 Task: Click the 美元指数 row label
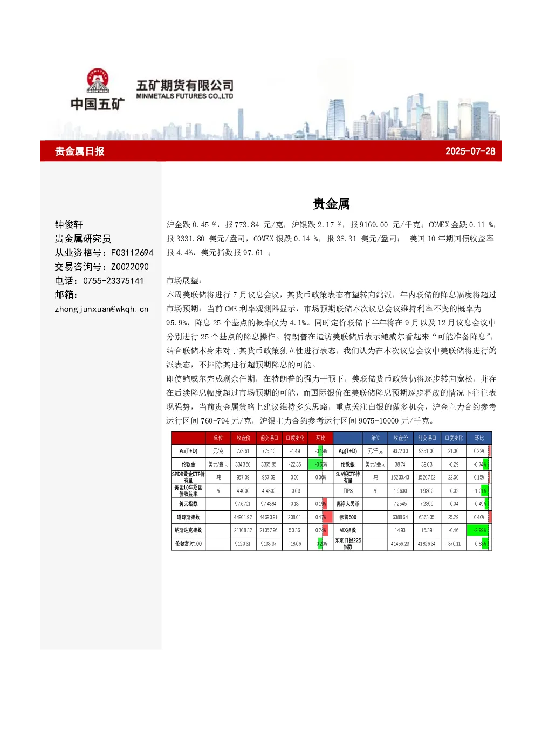coord(188,504)
